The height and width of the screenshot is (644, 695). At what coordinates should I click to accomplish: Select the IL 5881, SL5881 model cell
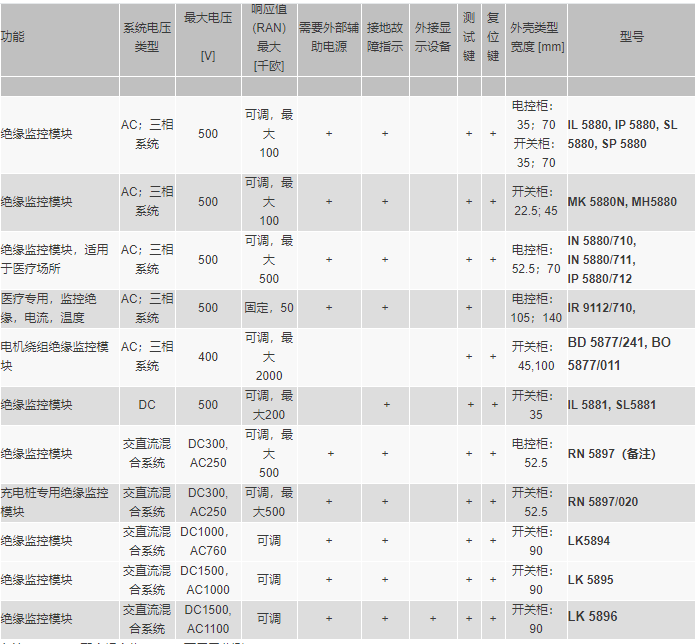(x=611, y=405)
